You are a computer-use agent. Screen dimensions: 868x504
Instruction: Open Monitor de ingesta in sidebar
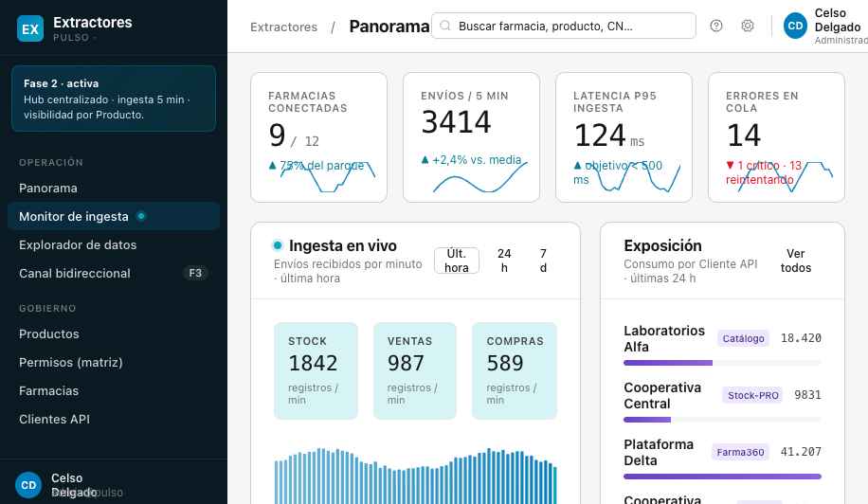tap(114, 216)
